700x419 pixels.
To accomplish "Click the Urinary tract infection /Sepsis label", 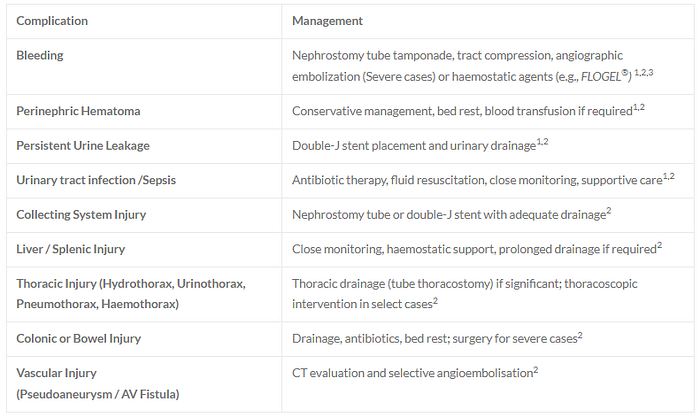I will pos(96,180).
